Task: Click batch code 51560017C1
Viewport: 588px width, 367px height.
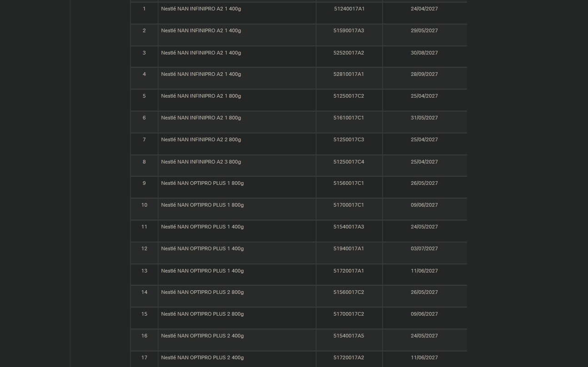Action: click(x=348, y=183)
